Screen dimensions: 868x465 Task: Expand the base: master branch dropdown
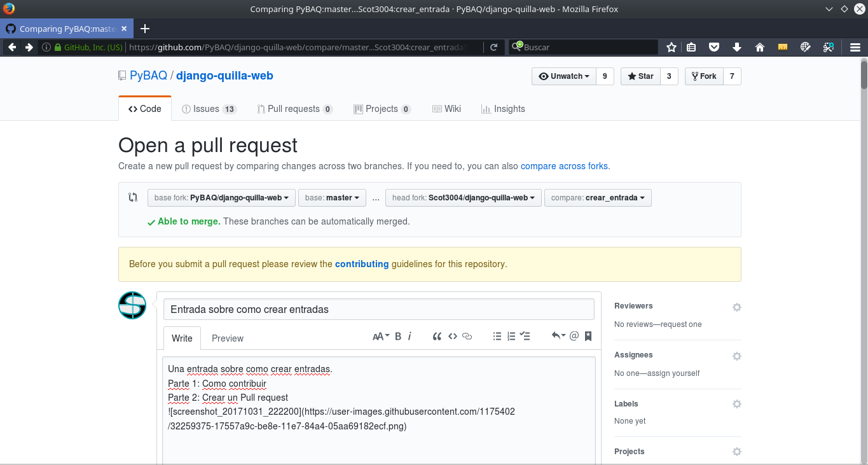(332, 198)
